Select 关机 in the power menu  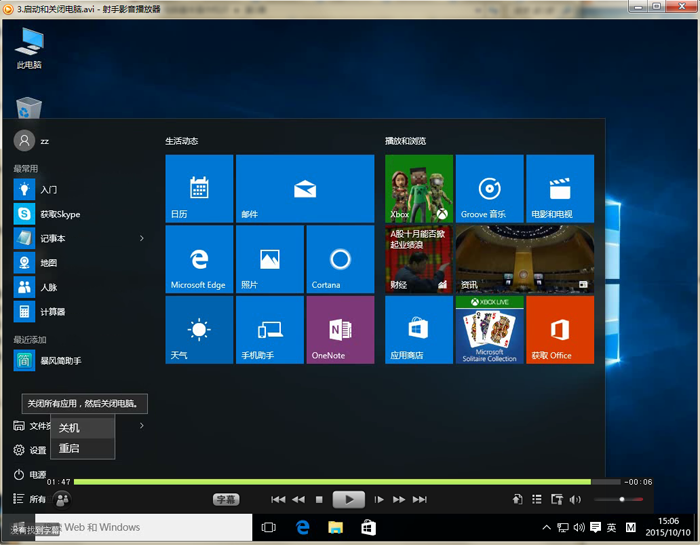[x=83, y=428]
